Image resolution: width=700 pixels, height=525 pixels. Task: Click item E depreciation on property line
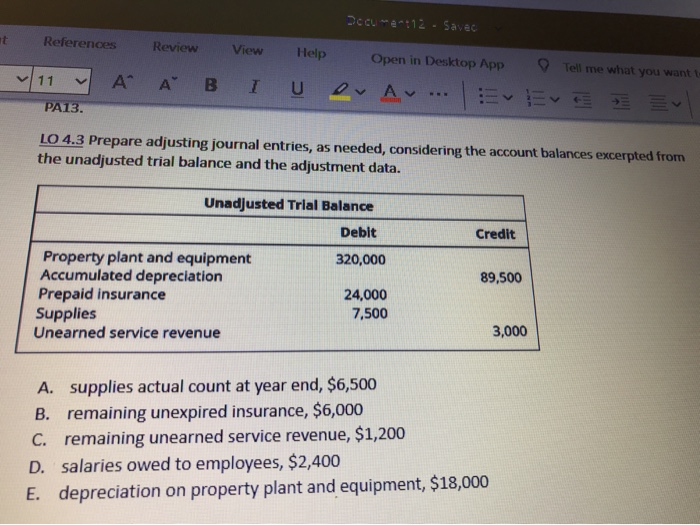257,488
